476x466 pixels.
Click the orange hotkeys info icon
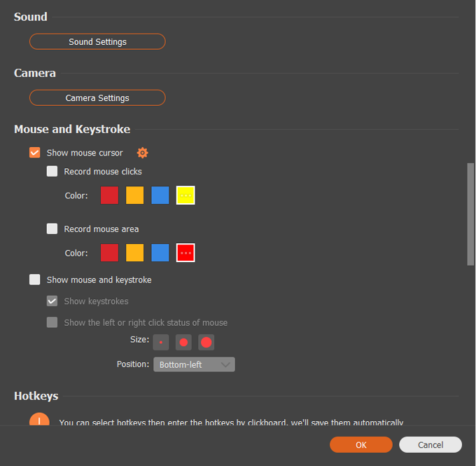point(39,420)
